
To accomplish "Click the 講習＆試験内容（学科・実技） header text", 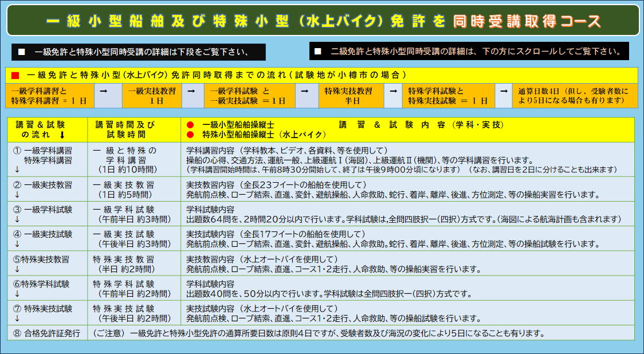I will click(421, 125).
